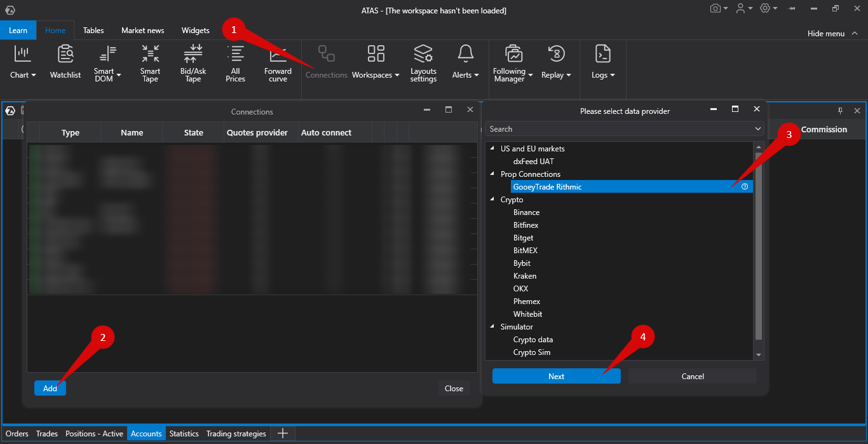Add a new panel tab with plus icon
The height and width of the screenshot is (444, 868).
[283, 433]
